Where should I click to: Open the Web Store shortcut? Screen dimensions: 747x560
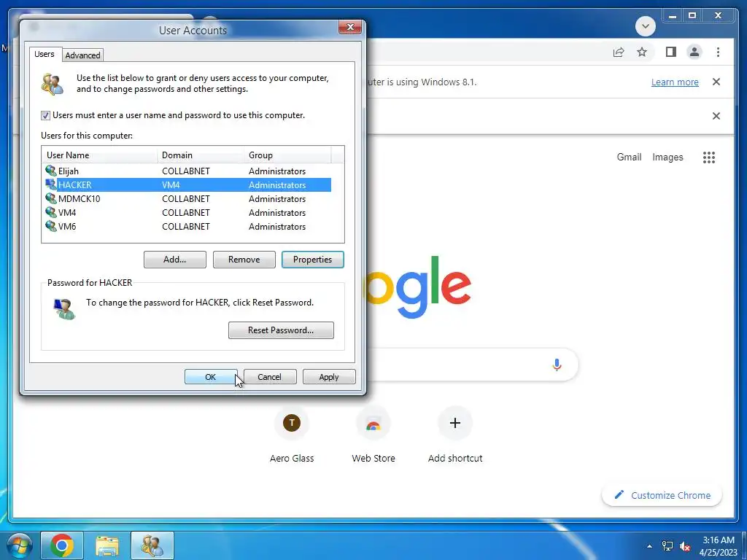tap(373, 422)
